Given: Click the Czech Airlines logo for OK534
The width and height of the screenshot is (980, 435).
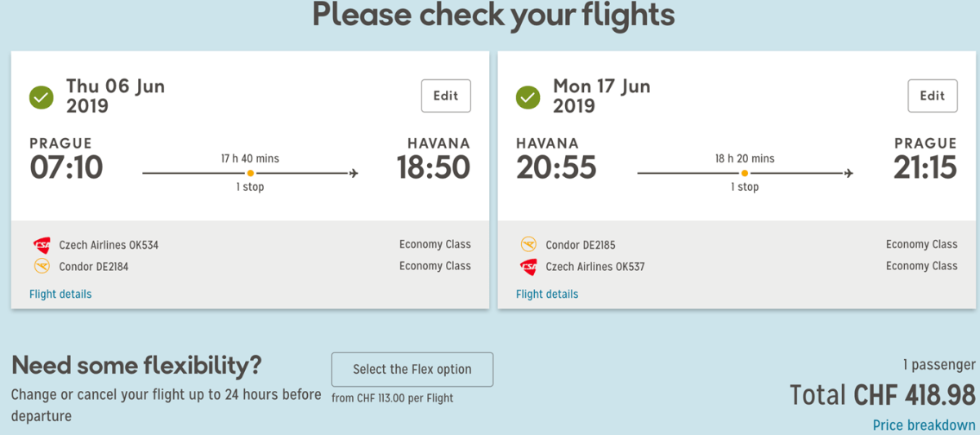Looking at the screenshot, I should point(42,245).
